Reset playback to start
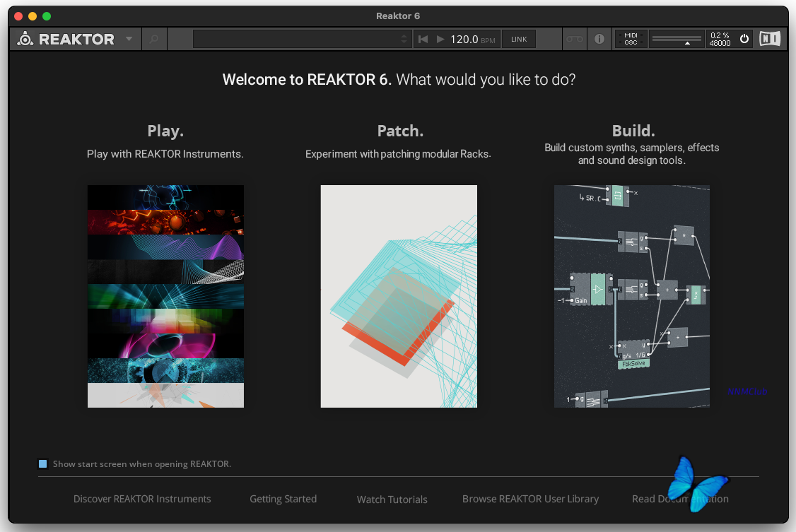 [x=423, y=39]
